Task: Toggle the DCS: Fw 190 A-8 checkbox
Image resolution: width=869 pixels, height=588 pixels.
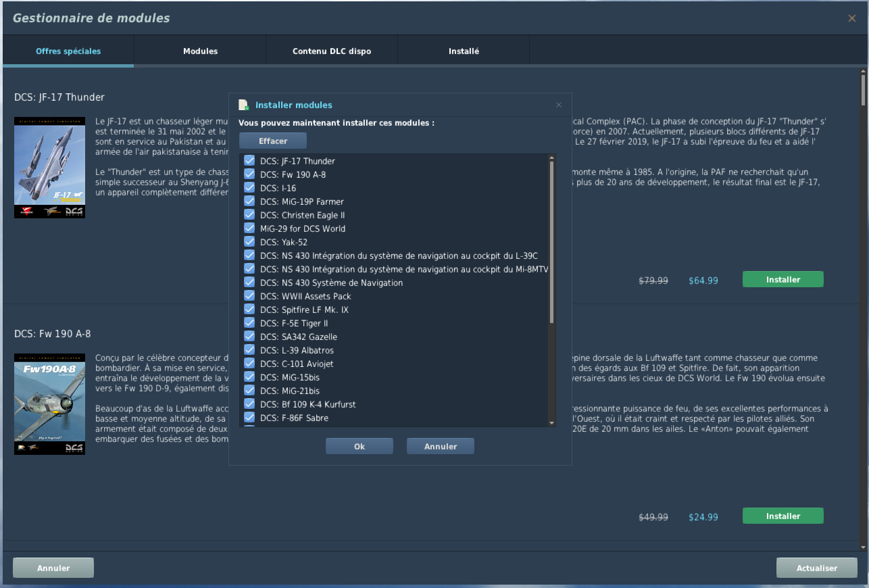Action: (249, 174)
